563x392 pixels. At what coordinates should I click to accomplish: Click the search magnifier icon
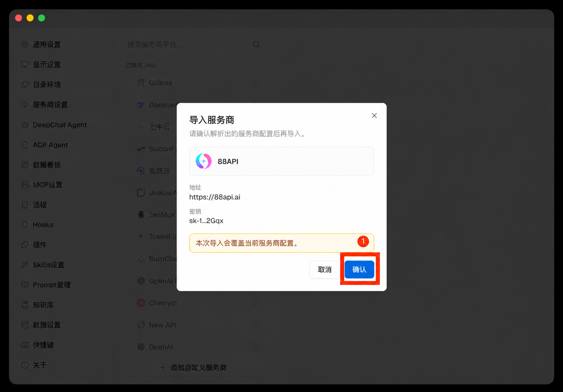coord(256,45)
